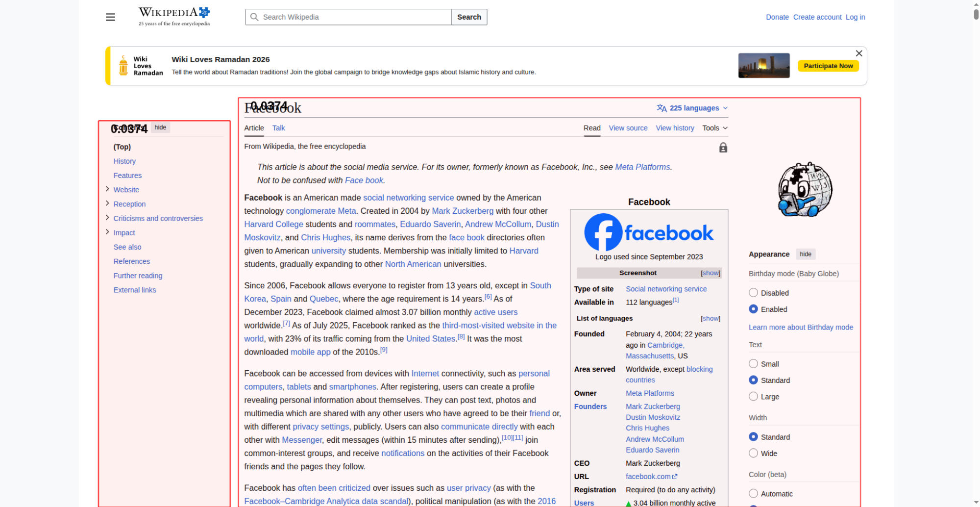Open the View history tab
The image size is (980, 507).
pos(675,128)
